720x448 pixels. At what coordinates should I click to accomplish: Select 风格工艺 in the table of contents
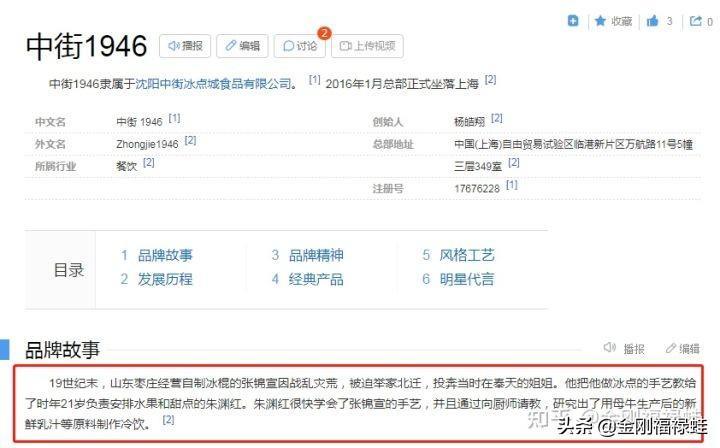click(467, 255)
